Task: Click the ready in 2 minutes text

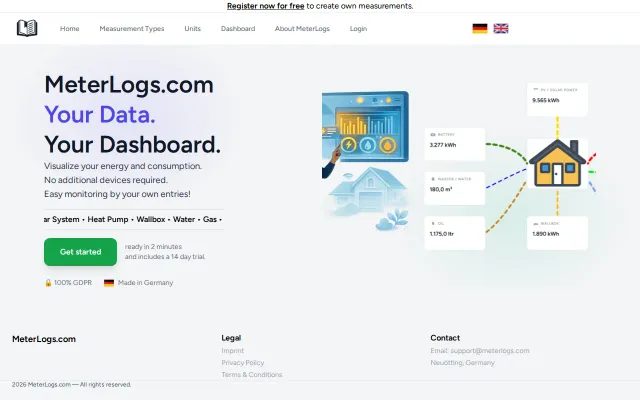Action: point(153,247)
